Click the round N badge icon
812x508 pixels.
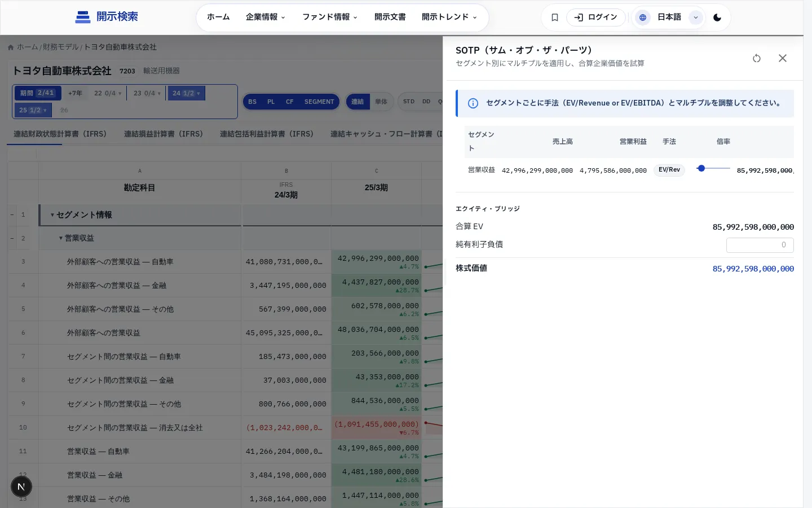point(21,487)
